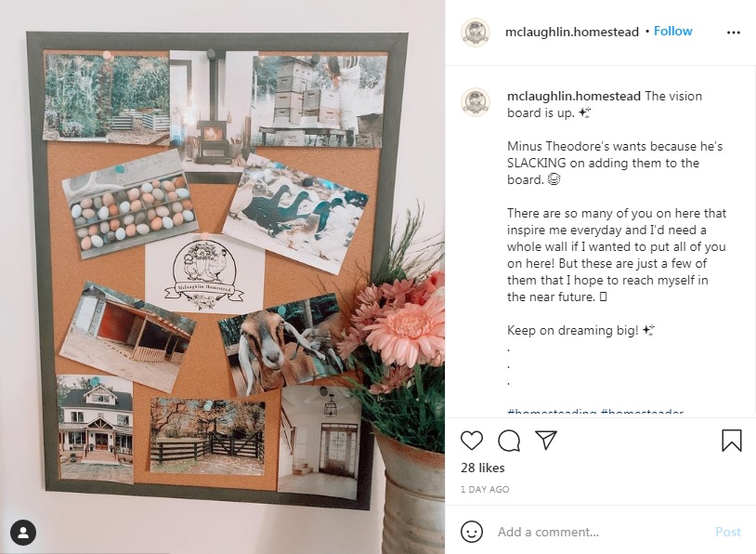Submit comment with Post button
Viewport: 756px width, 554px height.
(728, 532)
